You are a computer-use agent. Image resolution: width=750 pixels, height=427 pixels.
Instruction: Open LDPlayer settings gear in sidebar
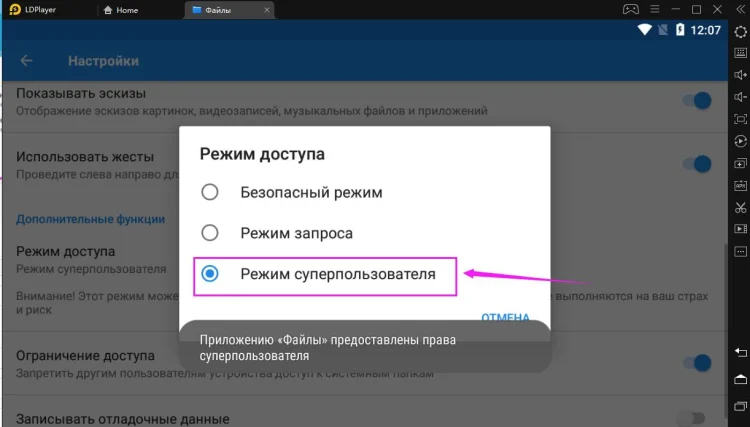click(740, 32)
